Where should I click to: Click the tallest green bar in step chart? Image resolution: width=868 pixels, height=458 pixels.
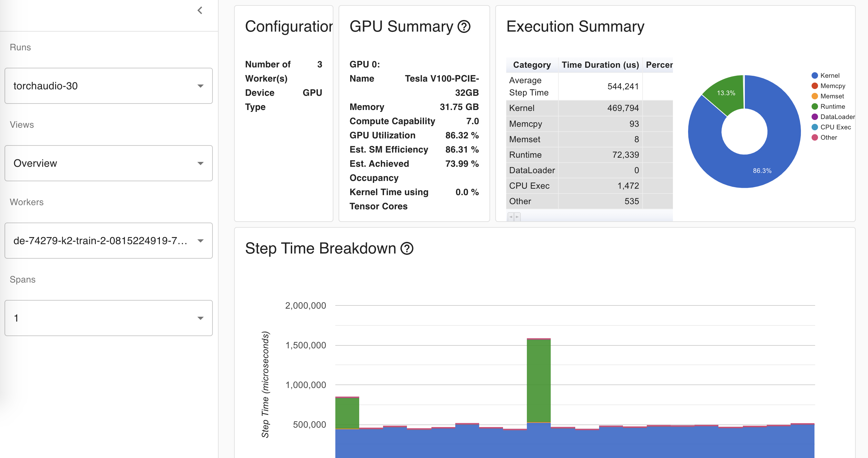click(x=538, y=380)
